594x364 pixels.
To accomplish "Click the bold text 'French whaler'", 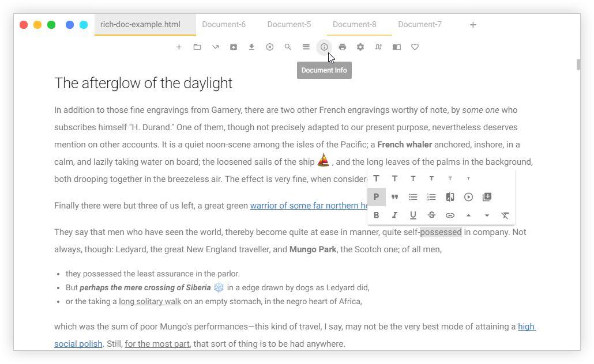I will pyautogui.click(x=405, y=145).
